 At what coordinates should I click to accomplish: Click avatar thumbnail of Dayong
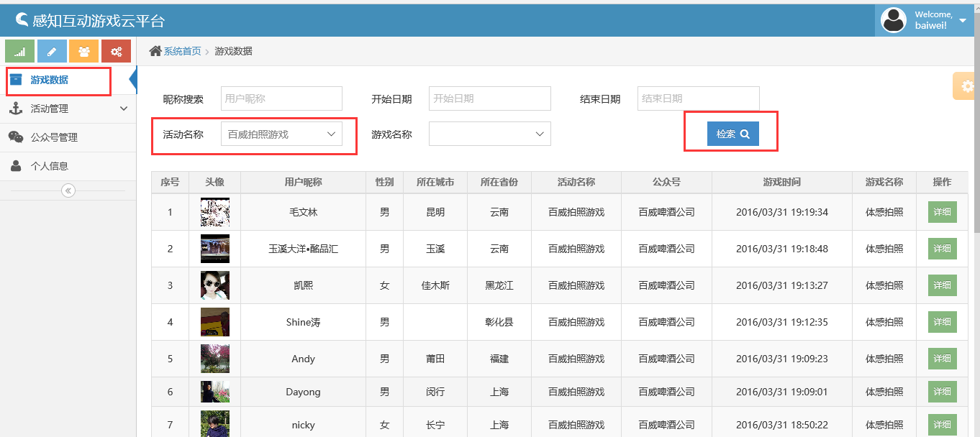coord(215,392)
